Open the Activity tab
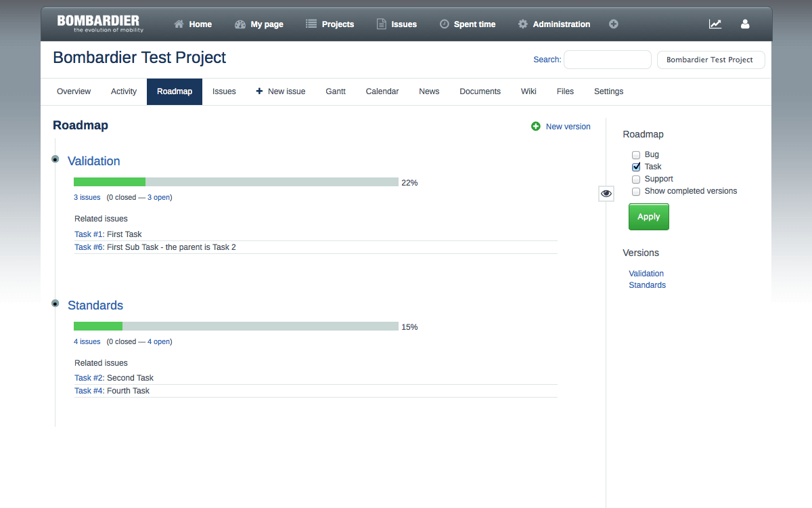Screen dimensions: 812x508 [124, 91]
